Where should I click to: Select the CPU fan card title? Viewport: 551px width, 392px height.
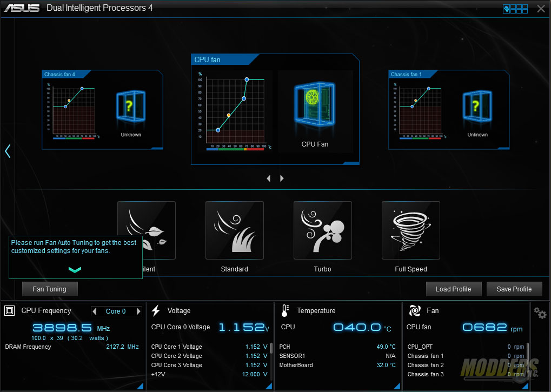coord(207,59)
